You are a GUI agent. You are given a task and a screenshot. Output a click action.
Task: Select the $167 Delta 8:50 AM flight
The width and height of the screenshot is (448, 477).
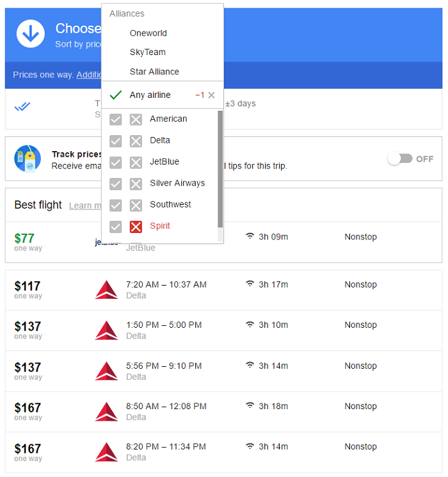coord(223,412)
